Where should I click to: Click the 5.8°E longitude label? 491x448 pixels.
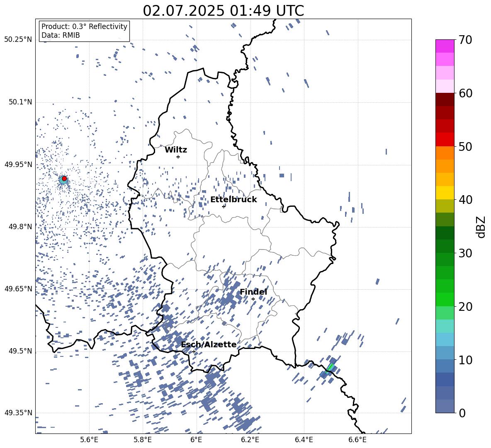click(143, 440)
